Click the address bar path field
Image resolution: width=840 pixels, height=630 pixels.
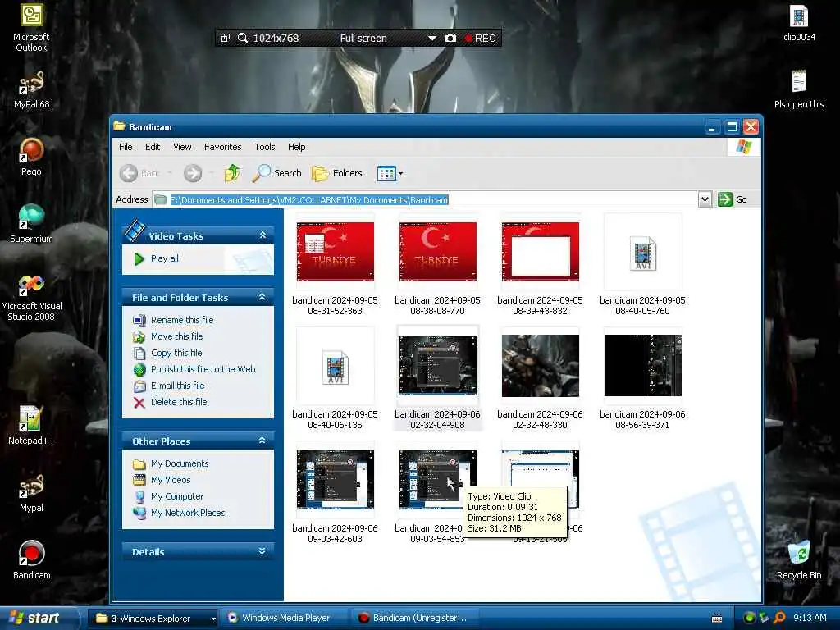426,200
